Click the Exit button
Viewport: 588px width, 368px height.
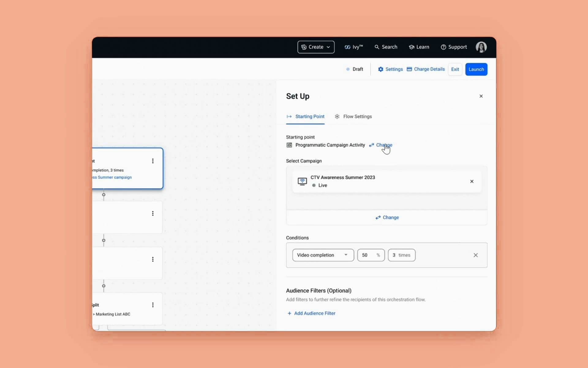click(455, 69)
